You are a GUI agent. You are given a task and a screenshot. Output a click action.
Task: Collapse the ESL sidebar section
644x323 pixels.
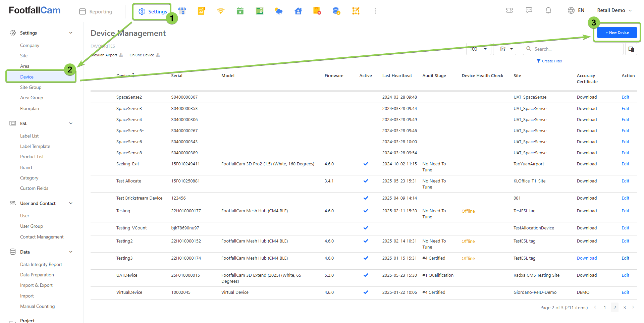pos(71,123)
